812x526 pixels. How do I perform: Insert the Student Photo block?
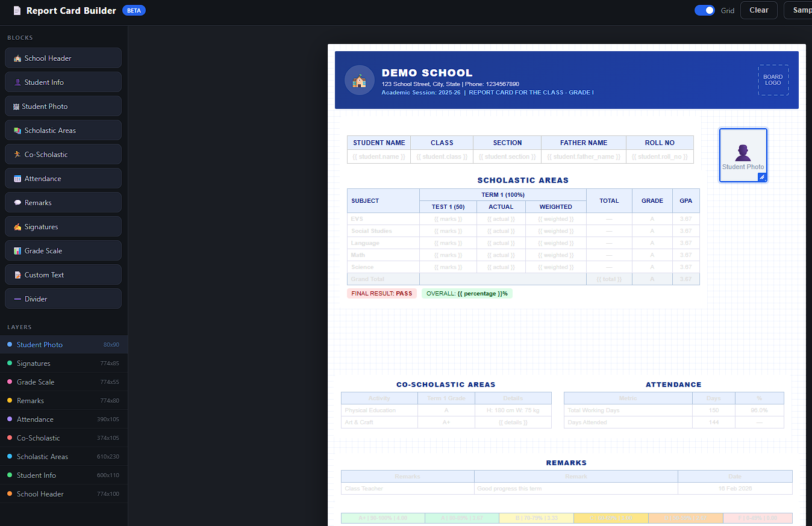[x=63, y=106]
